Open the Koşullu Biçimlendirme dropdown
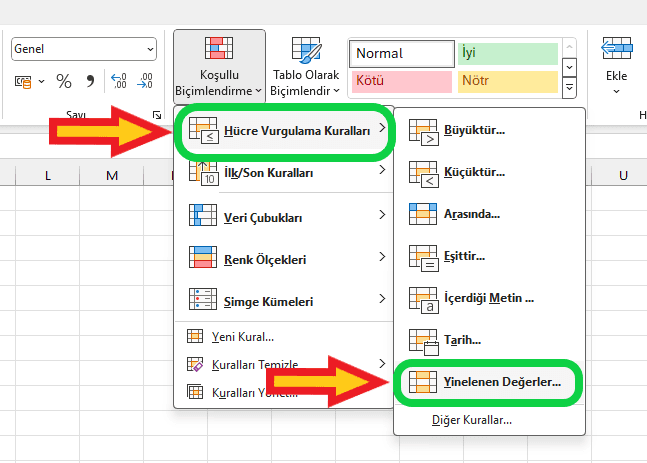The image size is (647, 463). pos(219,66)
